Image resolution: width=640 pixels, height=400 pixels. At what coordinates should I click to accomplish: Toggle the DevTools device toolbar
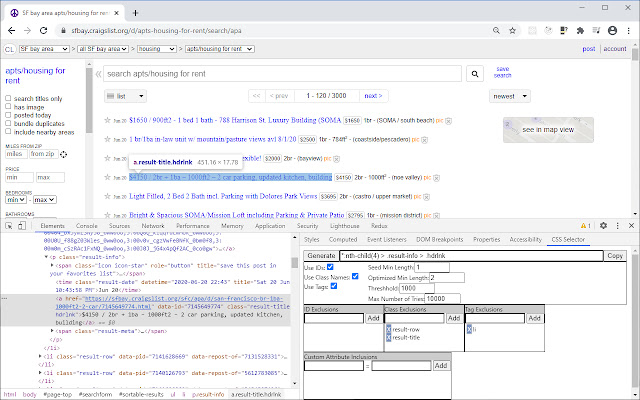pos(22,226)
